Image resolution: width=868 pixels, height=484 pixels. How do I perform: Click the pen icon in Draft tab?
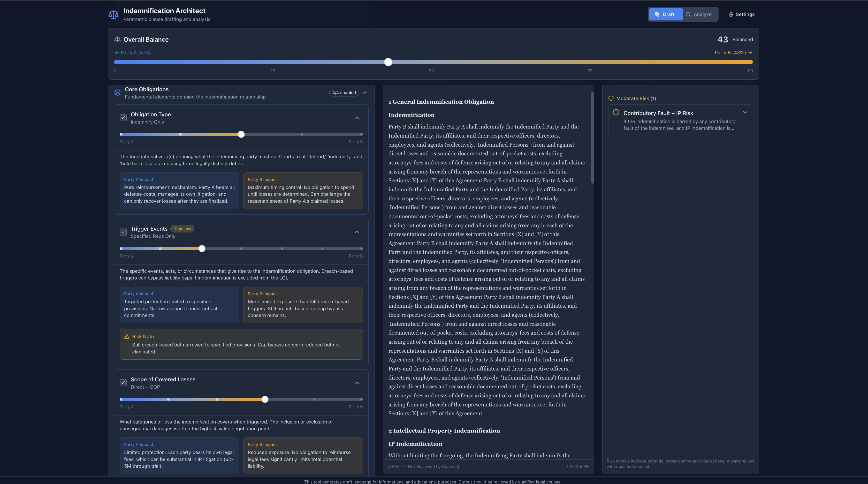pyautogui.click(x=657, y=14)
